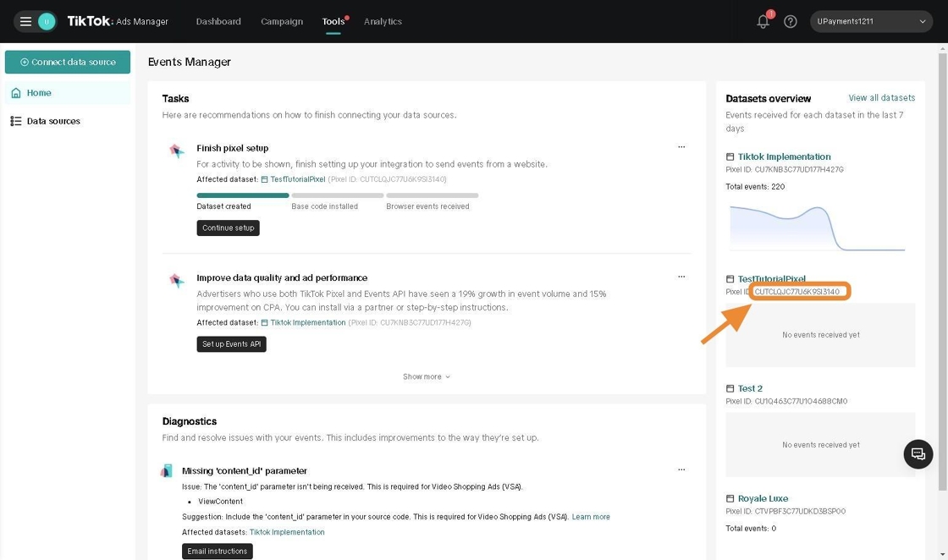Expand the UPayments1211 account dropdown
The width and height of the screenshot is (948, 560).
pyautogui.click(x=871, y=22)
